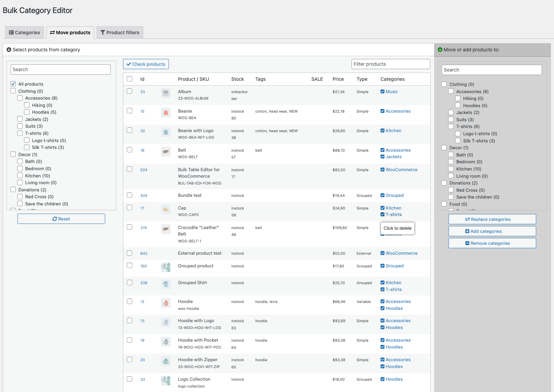
Task: Click the arrows icon on Move products tab
Action: pyautogui.click(x=52, y=32)
